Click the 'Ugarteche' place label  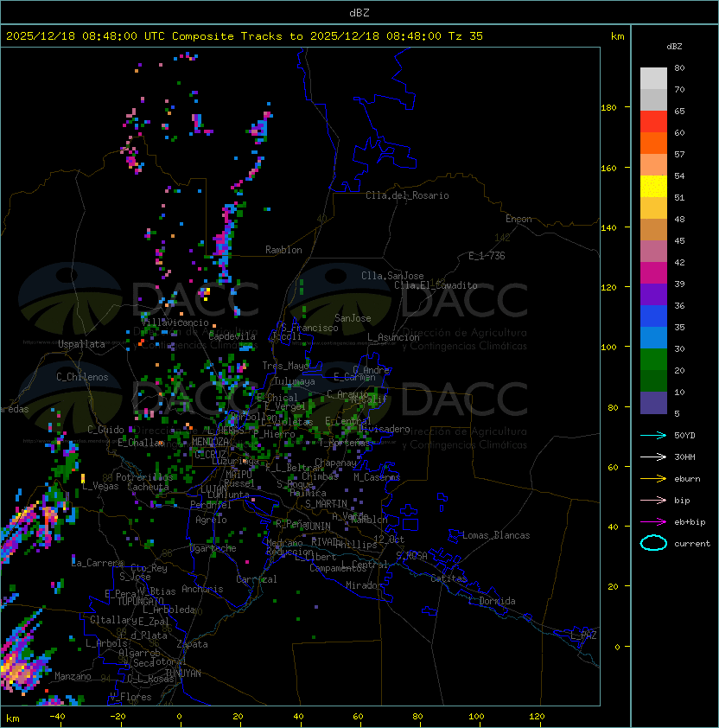(x=213, y=548)
